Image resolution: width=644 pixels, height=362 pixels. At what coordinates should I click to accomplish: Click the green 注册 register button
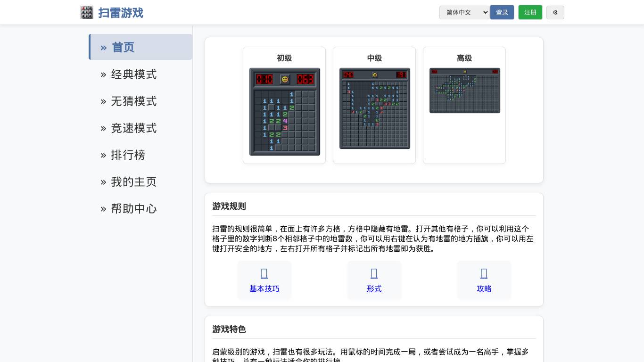(530, 12)
